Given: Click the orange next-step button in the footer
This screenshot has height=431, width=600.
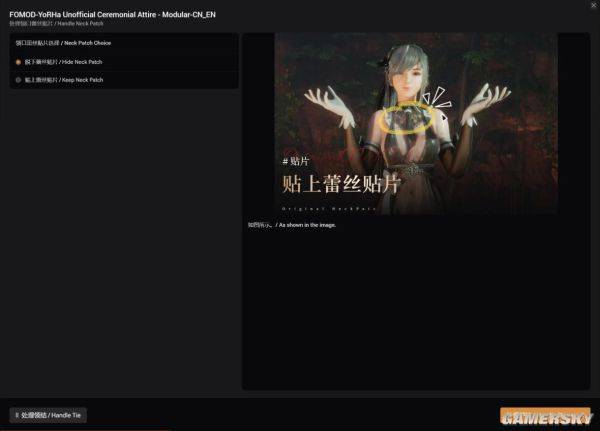Looking at the screenshot, I should point(545,416).
